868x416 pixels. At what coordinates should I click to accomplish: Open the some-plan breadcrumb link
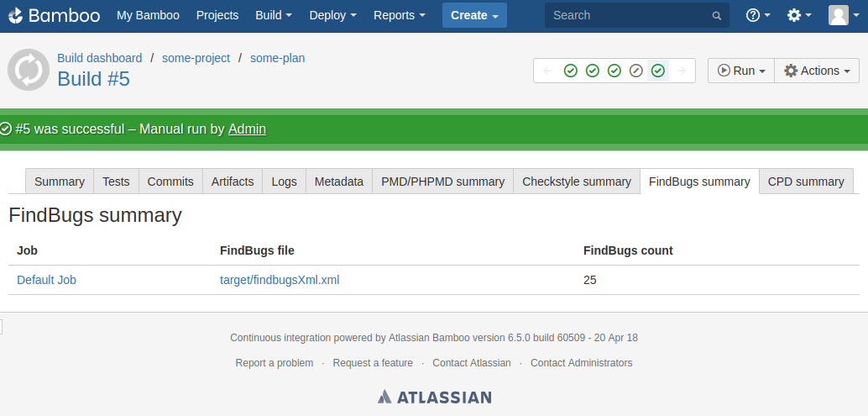coord(277,58)
